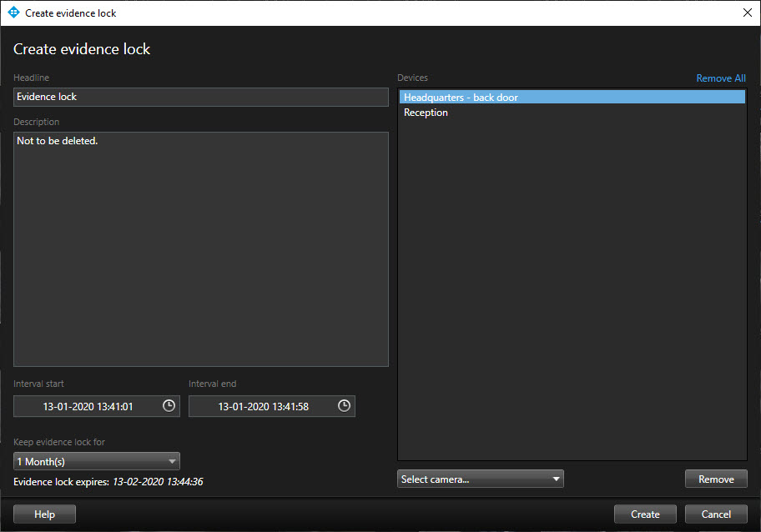The height and width of the screenshot is (532, 761).
Task: Expand the Keep evidence lock for dropdown
Action: coord(97,461)
